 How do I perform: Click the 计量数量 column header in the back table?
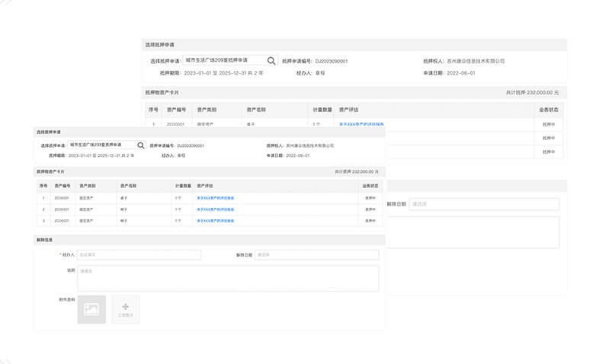(322, 110)
